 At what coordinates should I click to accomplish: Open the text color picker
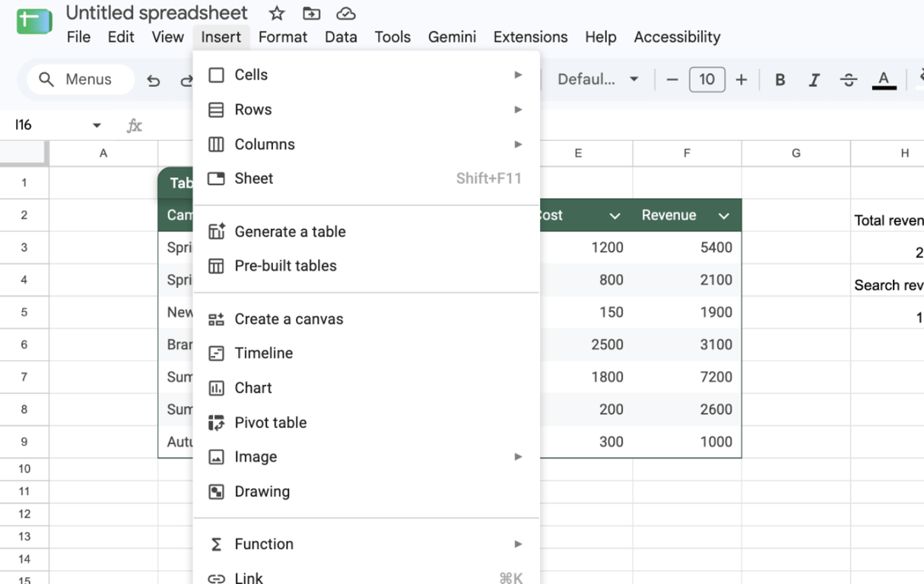[884, 79]
